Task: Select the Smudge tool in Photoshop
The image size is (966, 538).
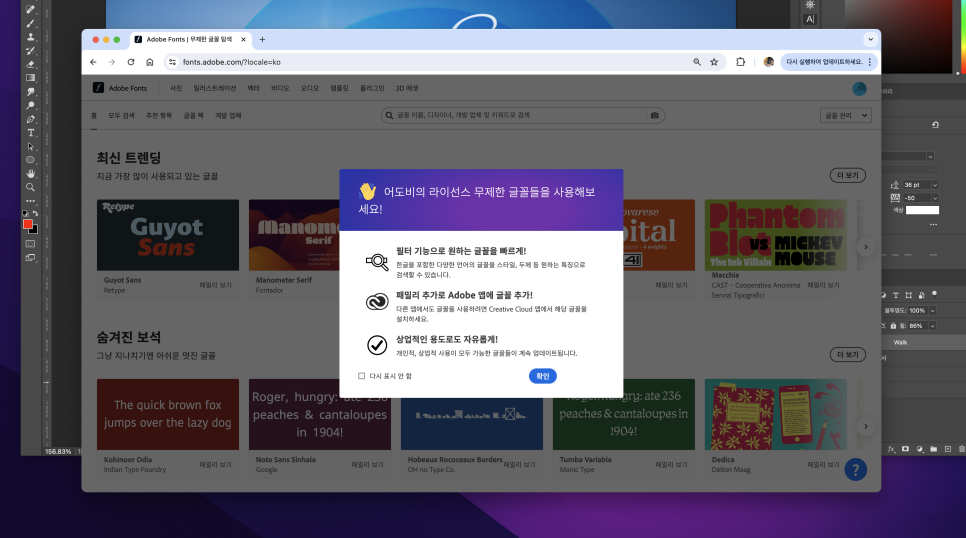Action: (30, 92)
